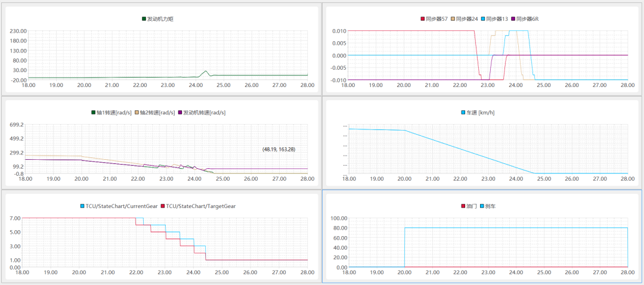Click the 100.00 y-axis label on pedal chart
Viewport: 644px width, 285px height.
click(339, 218)
